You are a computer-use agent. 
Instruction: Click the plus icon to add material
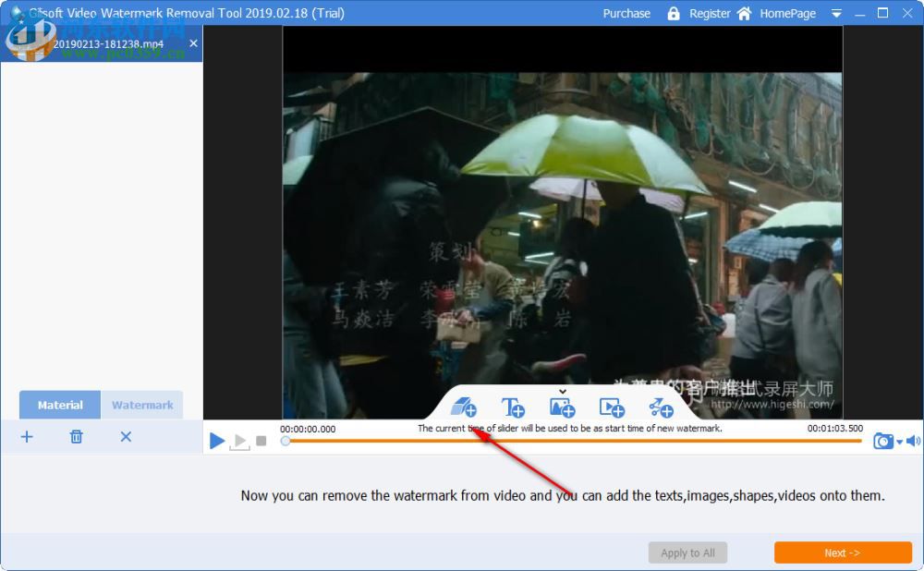click(x=27, y=436)
